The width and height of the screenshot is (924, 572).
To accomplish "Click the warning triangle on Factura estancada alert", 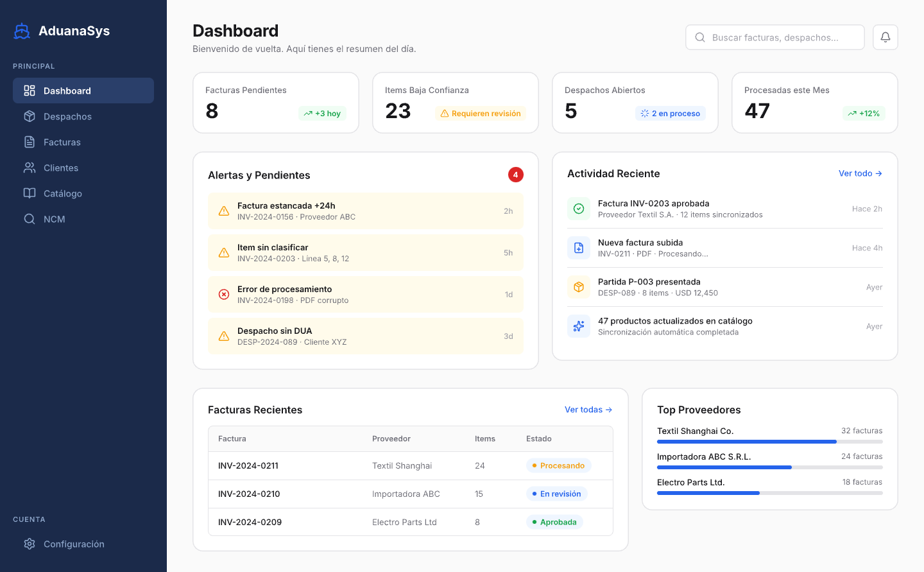I will click(224, 211).
